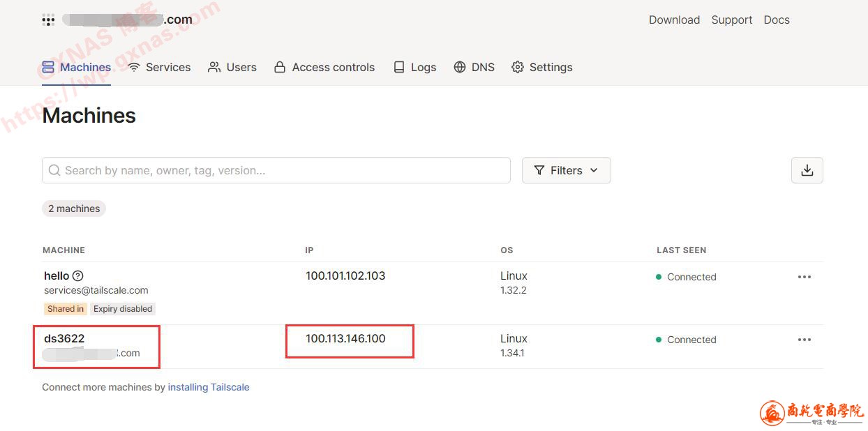
Task: Open the three-dot menu for hello machine
Action: pyautogui.click(x=805, y=277)
